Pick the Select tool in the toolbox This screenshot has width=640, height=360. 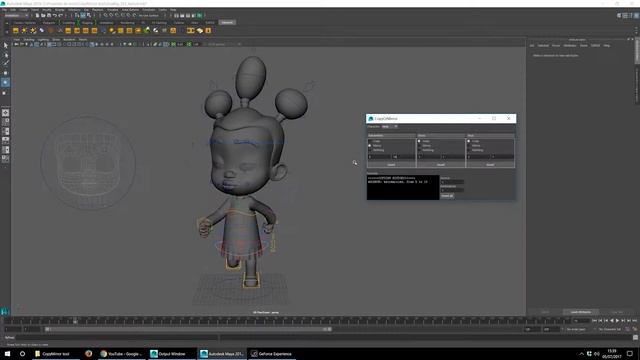pyautogui.click(x=6, y=45)
